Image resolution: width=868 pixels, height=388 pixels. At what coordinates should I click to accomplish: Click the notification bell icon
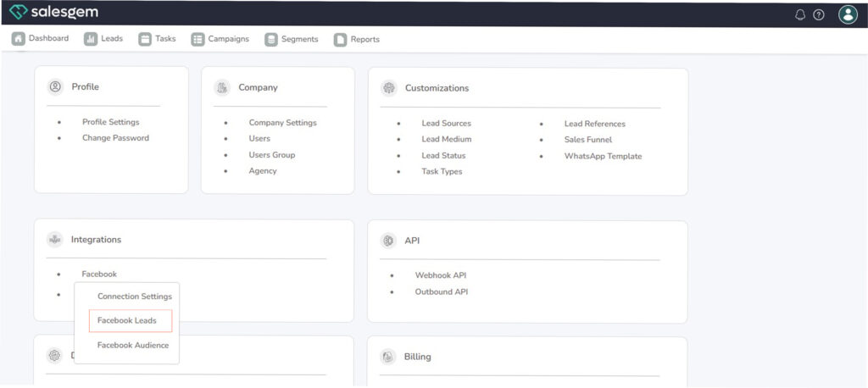(x=800, y=14)
